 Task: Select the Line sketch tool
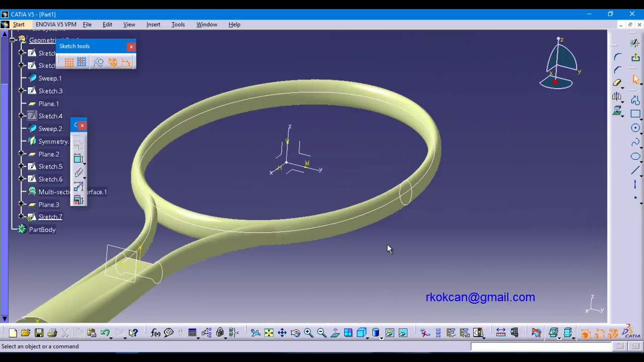[635, 170]
